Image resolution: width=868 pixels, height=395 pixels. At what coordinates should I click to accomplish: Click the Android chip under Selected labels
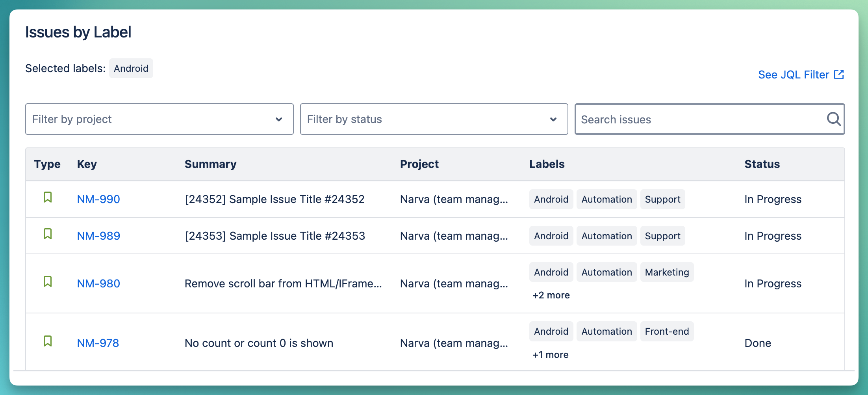pyautogui.click(x=131, y=68)
